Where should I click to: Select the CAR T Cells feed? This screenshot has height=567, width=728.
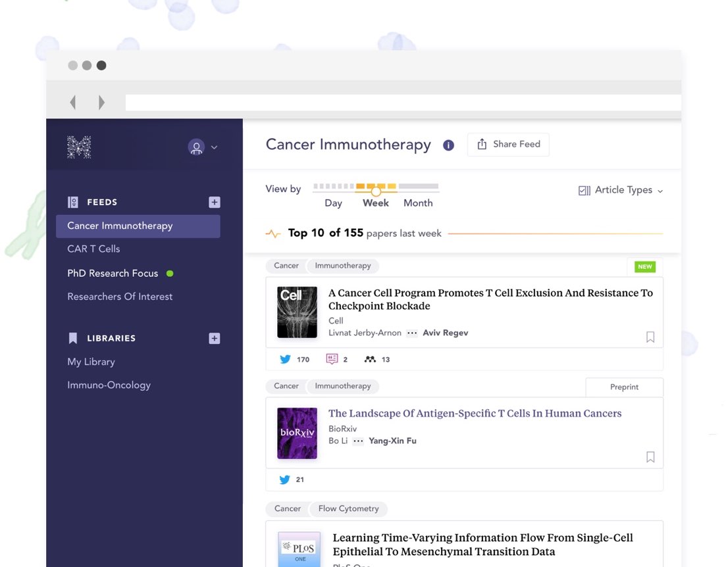pos(93,249)
